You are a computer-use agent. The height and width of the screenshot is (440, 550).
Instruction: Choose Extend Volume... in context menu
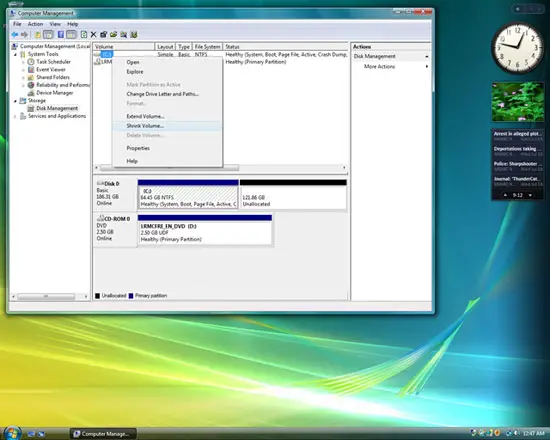pyautogui.click(x=167, y=116)
